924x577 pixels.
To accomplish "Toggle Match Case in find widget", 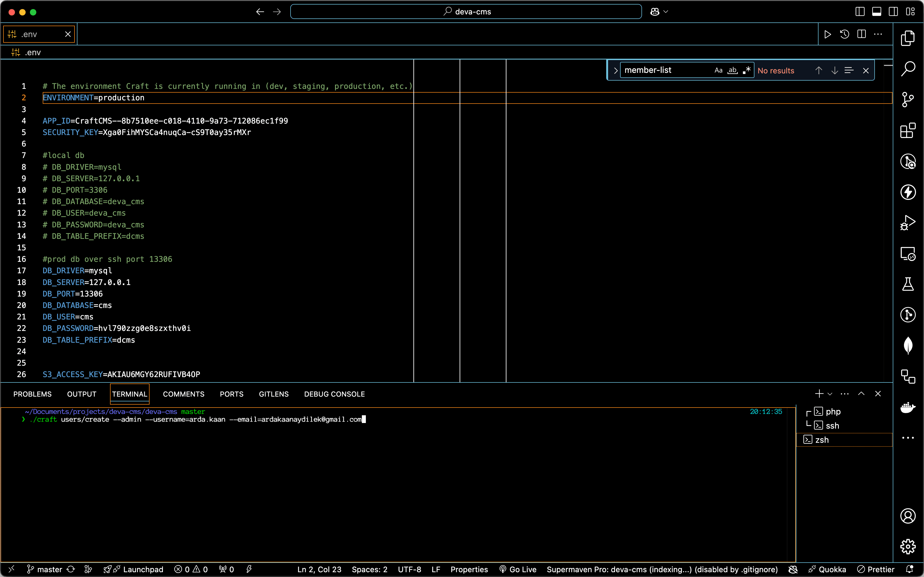I will tap(718, 70).
